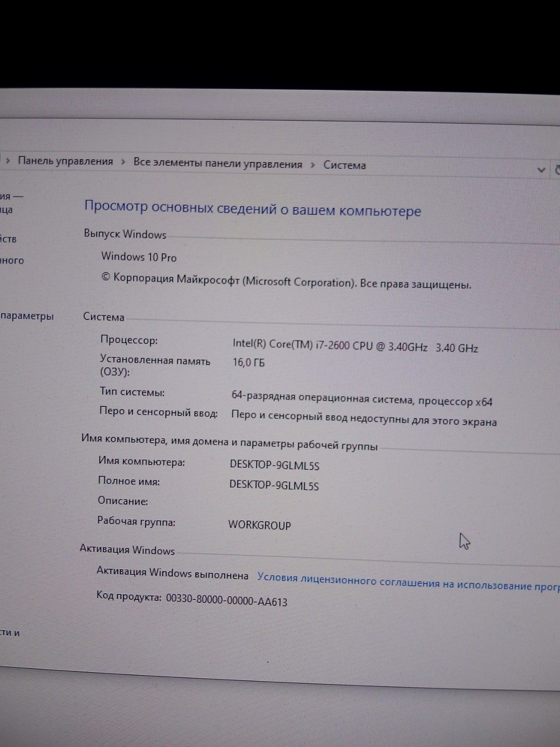Select the WORKGROUP value
Image resolution: width=560 pixels, height=747 pixels.
[260, 525]
